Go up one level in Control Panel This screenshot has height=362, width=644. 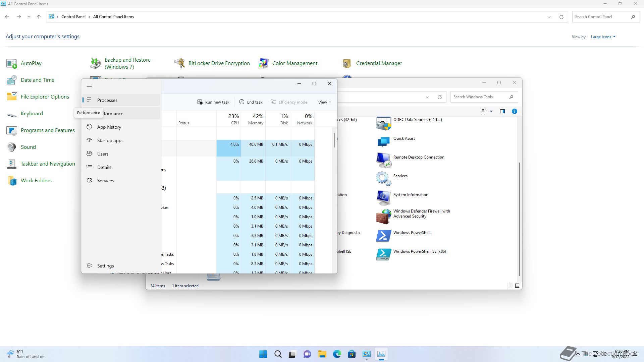[39, 17]
